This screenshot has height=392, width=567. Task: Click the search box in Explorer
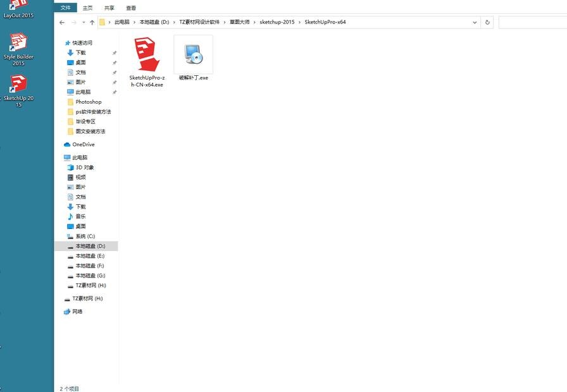(533, 22)
